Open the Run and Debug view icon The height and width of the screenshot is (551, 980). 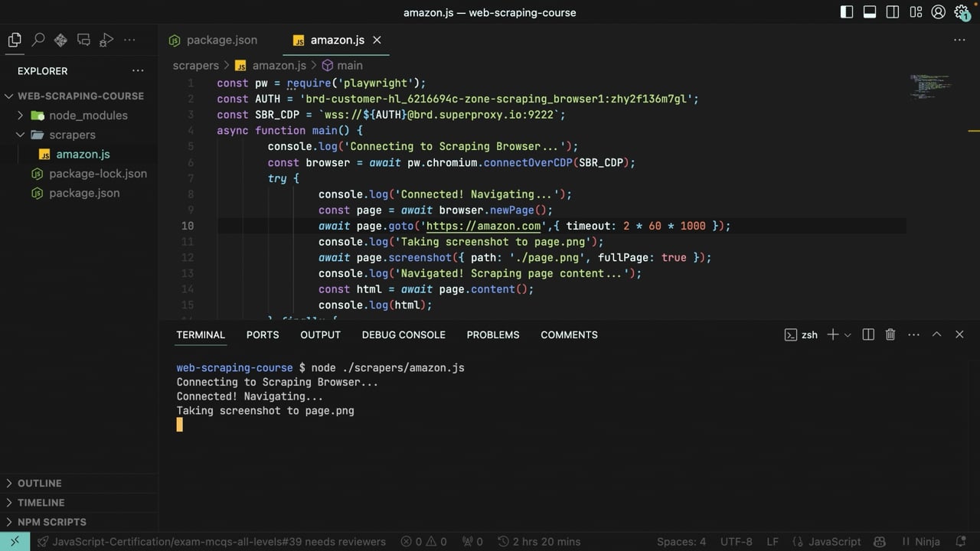coord(106,40)
